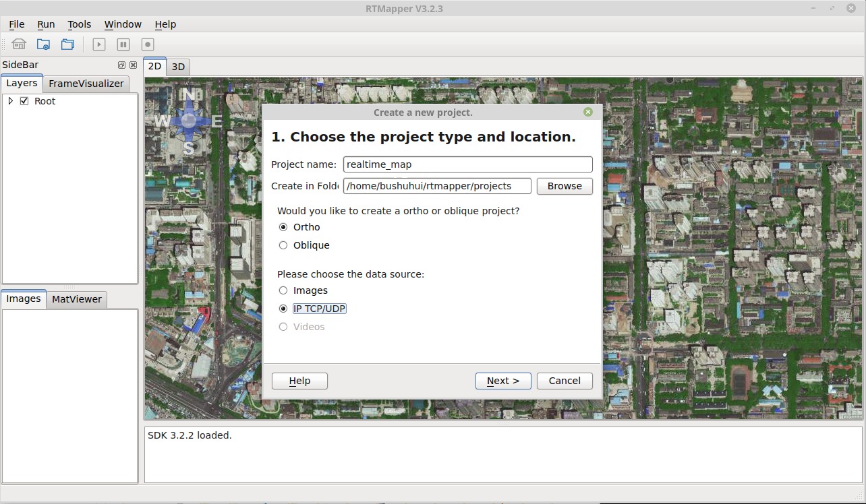Image resolution: width=866 pixels, height=504 pixels.
Task: Switch to the FrameVisualizer tab
Action: [86, 84]
